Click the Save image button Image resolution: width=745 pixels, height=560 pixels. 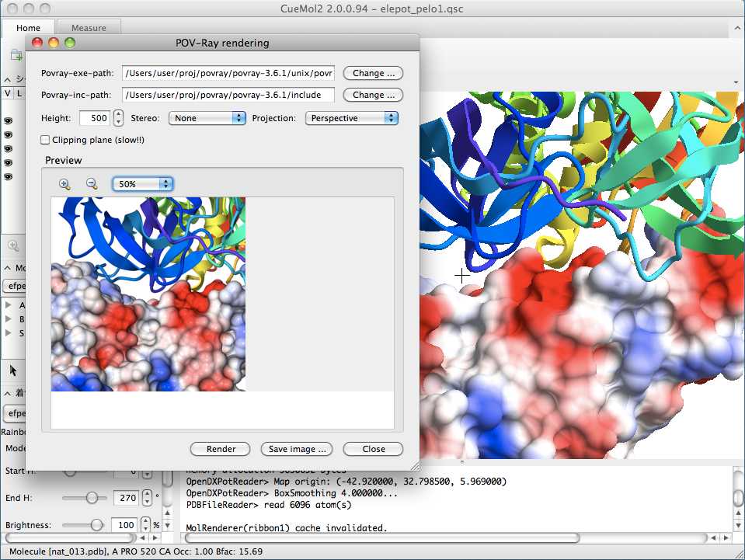(296, 449)
